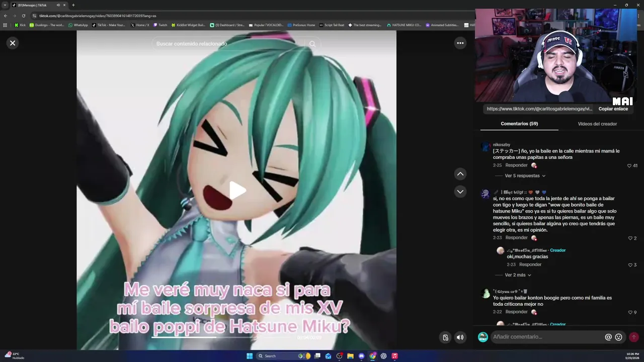This screenshot has width=644, height=362.
Task: Close the TikTok video viewer with X
Action: tap(13, 43)
